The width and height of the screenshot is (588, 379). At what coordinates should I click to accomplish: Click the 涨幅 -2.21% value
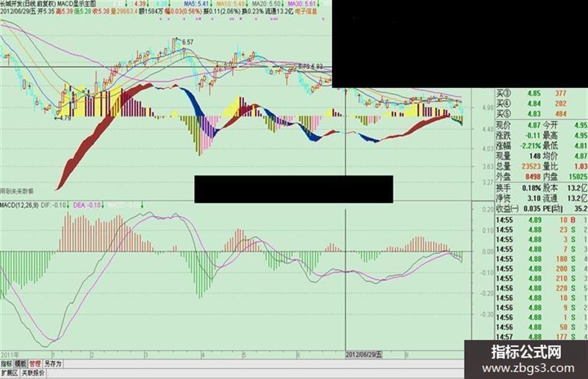[x=530, y=145]
